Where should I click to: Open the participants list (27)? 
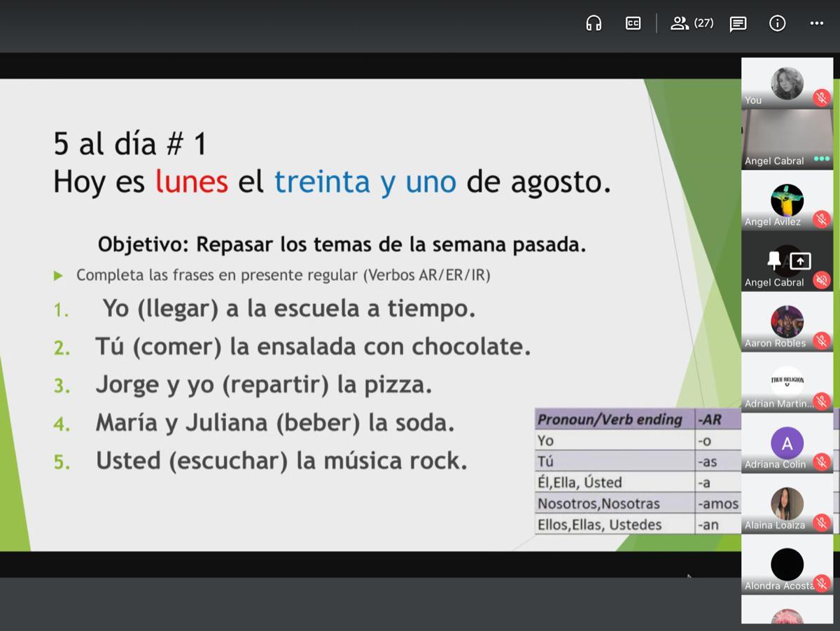pyautogui.click(x=692, y=23)
